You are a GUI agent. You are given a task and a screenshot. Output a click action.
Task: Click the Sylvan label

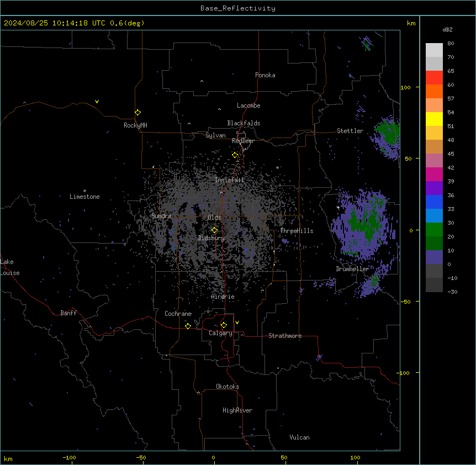click(215, 135)
